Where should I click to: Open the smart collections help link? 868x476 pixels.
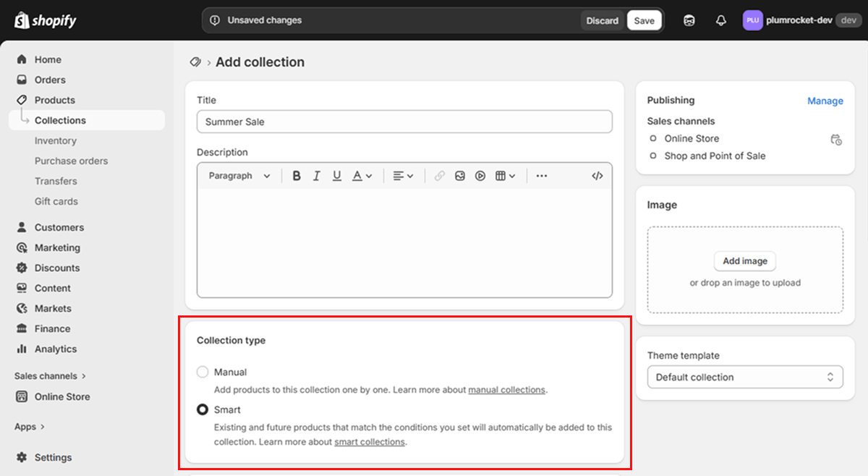tap(370, 442)
